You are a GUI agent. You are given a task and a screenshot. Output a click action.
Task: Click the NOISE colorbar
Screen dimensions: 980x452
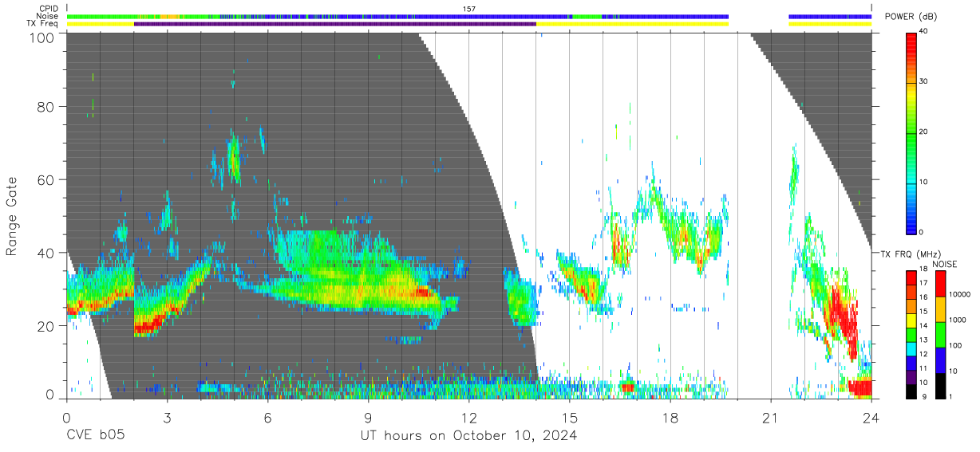[940, 334]
